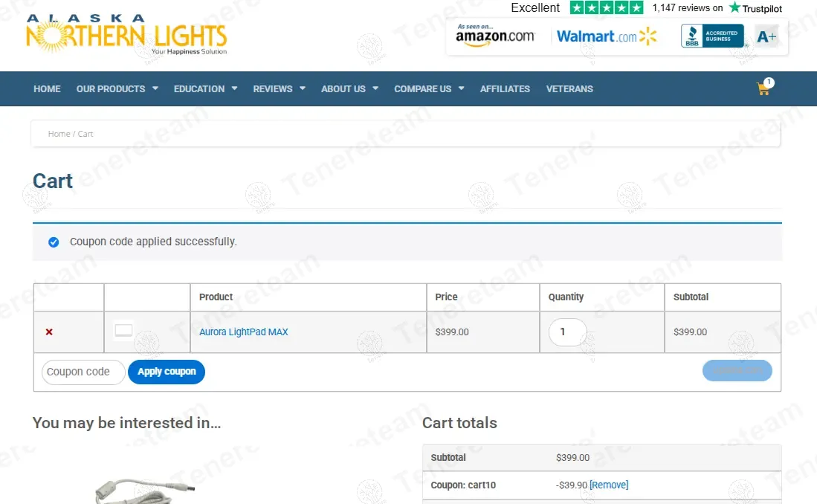The width and height of the screenshot is (817, 504).
Task: Click the A+ rating badge
Action: click(x=766, y=36)
